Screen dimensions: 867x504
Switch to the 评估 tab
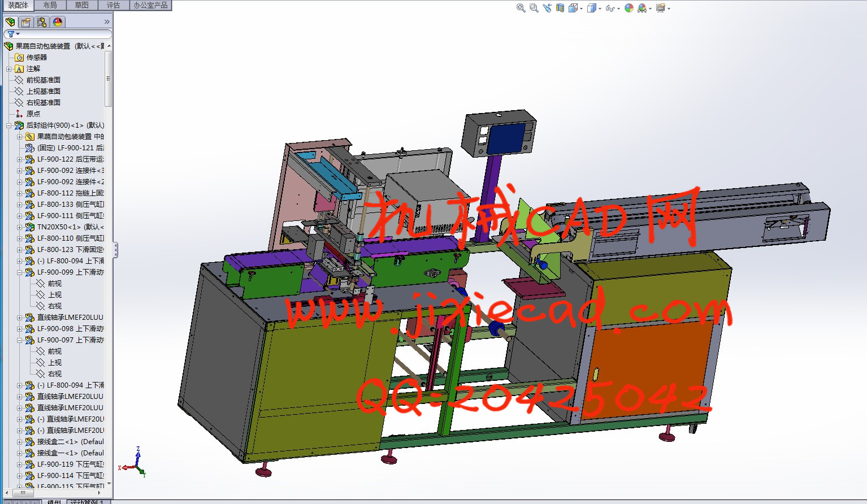114,5
